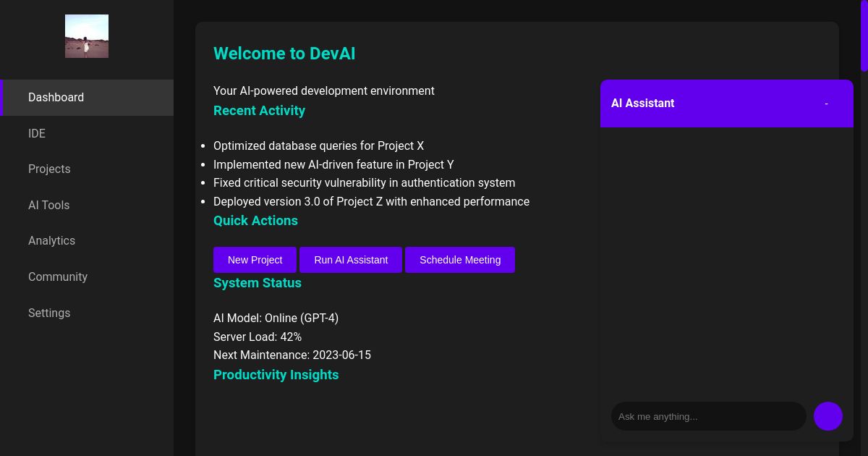Click the DevAI profile avatar image

87,36
